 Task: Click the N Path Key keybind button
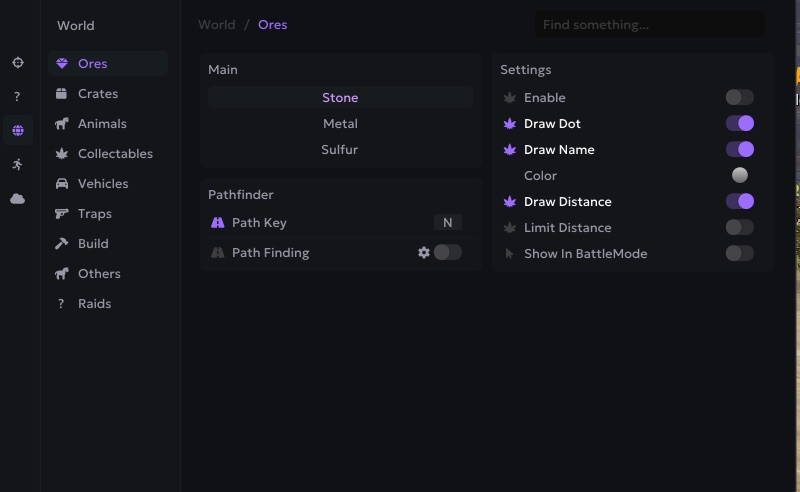tap(447, 223)
